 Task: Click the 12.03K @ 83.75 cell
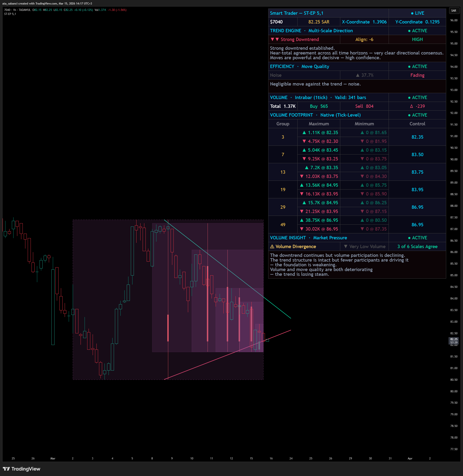319,176
